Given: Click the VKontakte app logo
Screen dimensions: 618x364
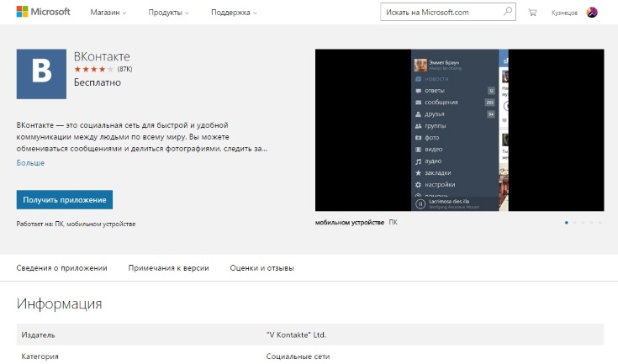Looking at the screenshot, I should pyautogui.click(x=41, y=74).
